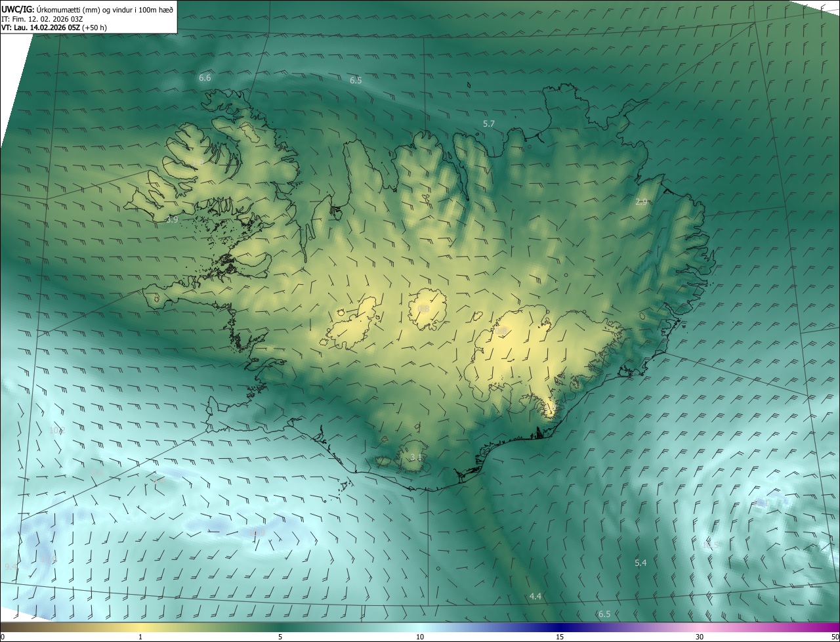Click the 'UWC/IG: Úrkomumætti (mm)' title line
The width and height of the screenshot is (840, 642).
pyautogui.click(x=87, y=9)
